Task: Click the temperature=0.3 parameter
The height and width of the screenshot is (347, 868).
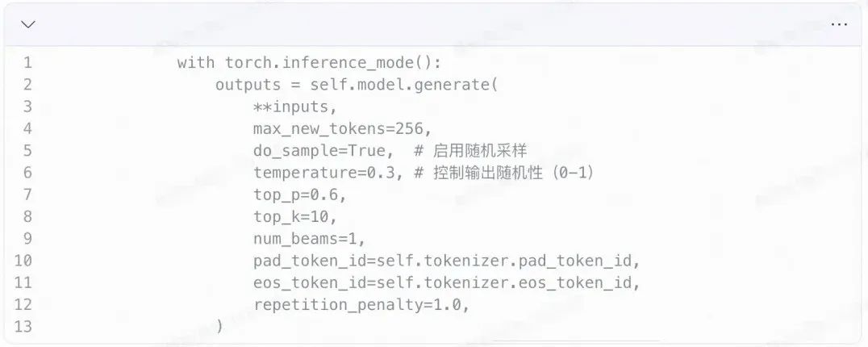Action: [x=328, y=173]
